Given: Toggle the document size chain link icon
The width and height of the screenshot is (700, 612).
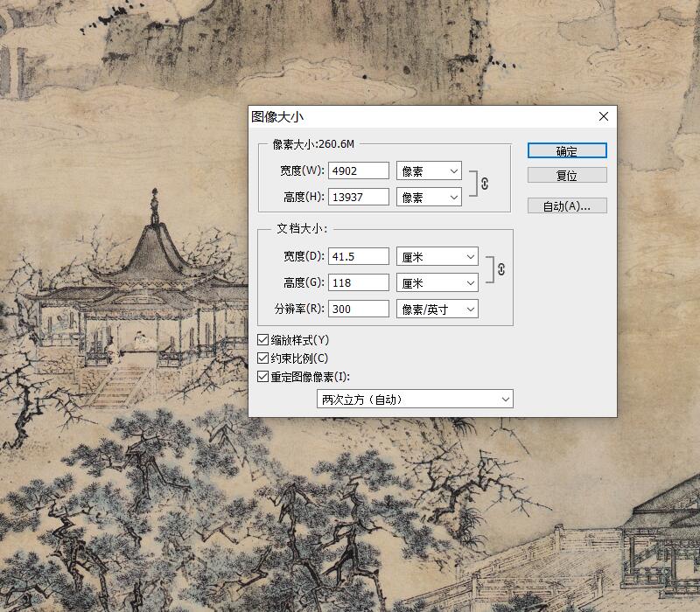Looking at the screenshot, I should click(501, 269).
